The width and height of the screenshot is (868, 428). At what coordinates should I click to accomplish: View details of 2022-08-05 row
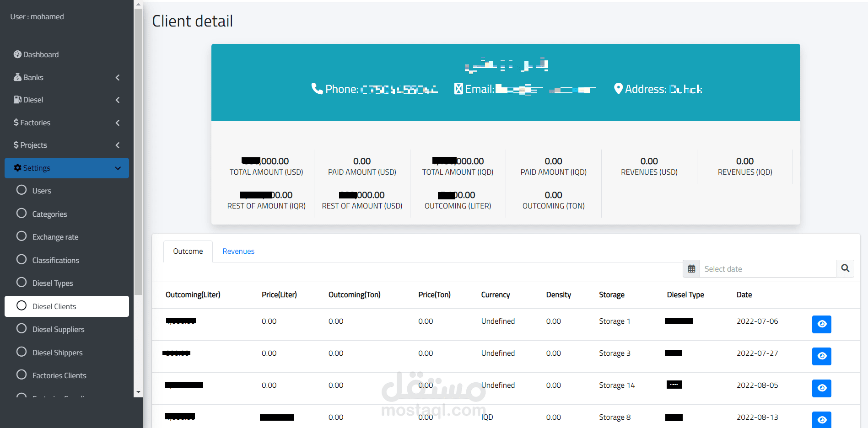click(822, 388)
